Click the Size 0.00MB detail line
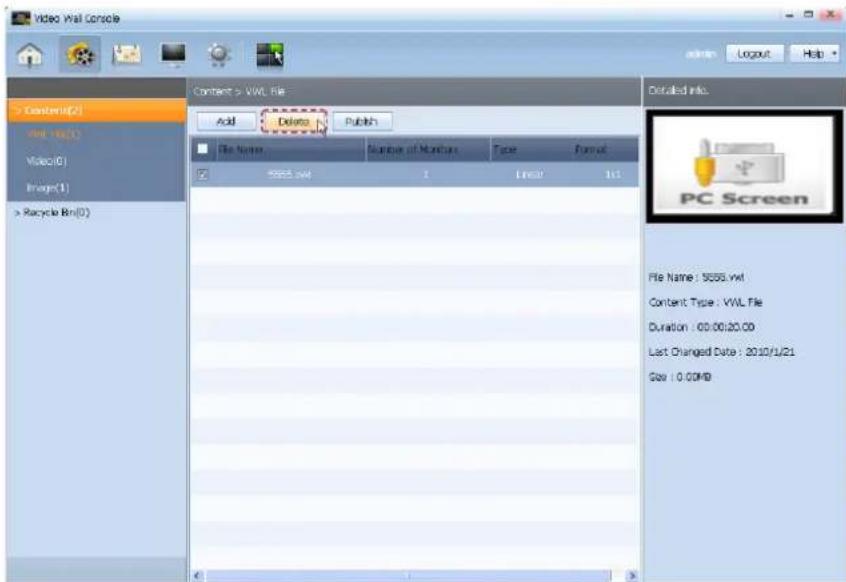Viewport: 846px width, 582px height. click(x=680, y=376)
